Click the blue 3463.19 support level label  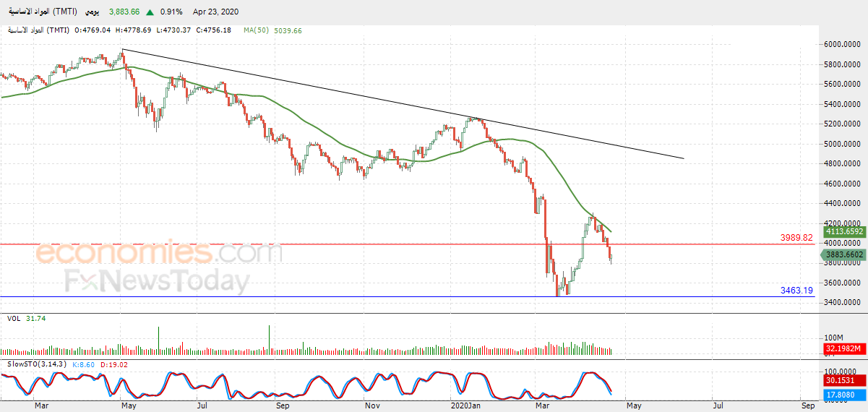pos(796,291)
